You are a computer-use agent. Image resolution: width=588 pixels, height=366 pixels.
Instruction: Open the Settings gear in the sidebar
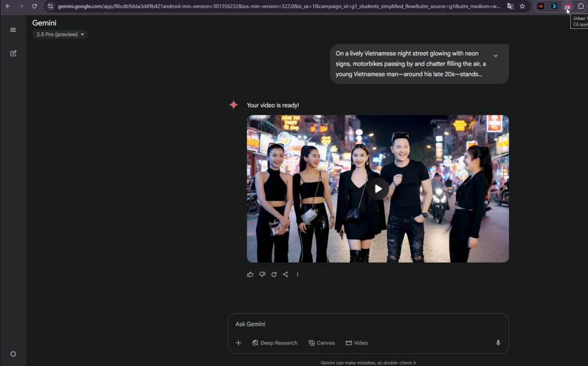tap(13, 354)
